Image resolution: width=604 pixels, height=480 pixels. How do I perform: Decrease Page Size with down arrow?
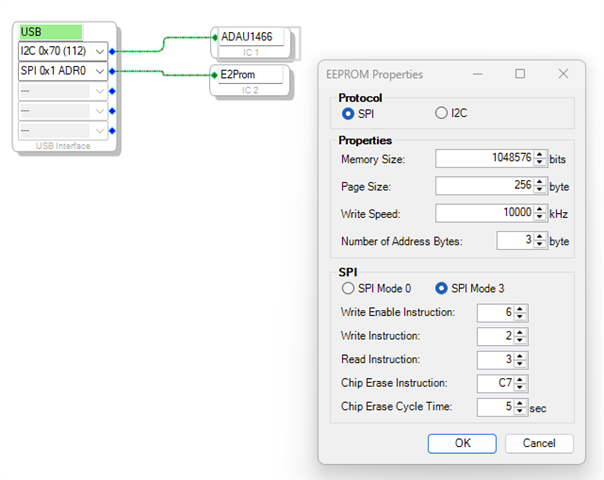[540, 190]
